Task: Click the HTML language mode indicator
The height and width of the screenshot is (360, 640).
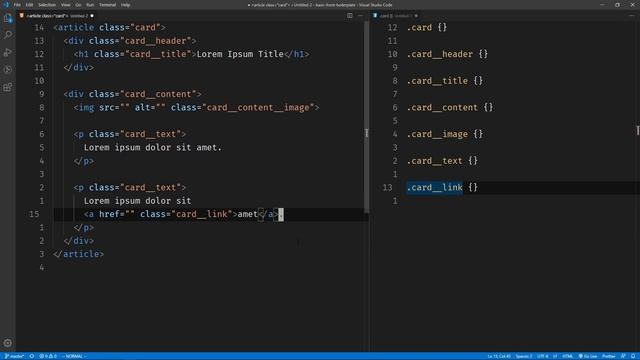Action: [568, 356]
